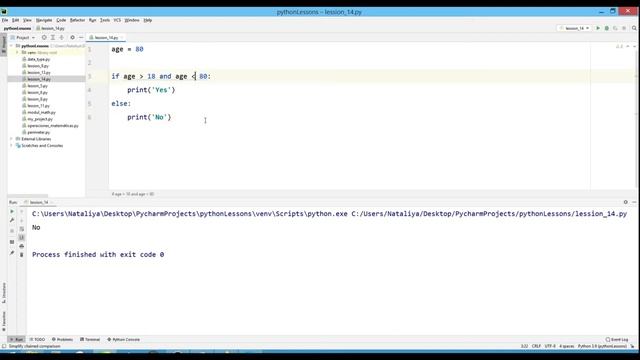
Task: Select the lession_14.py editor tab
Action: click(x=106, y=38)
